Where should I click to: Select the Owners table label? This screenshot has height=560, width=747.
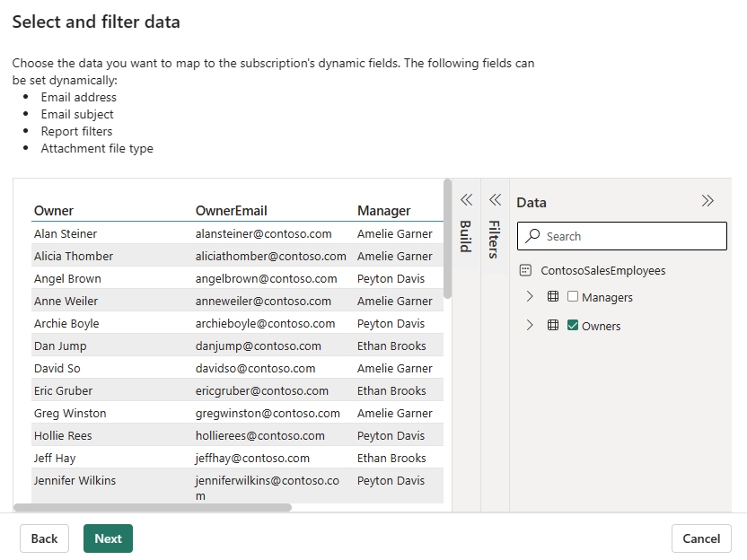(601, 326)
